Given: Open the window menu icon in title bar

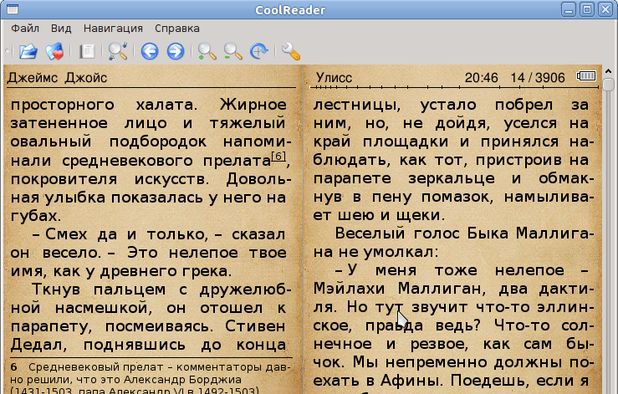Looking at the screenshot, I should [x=12, y=9].
